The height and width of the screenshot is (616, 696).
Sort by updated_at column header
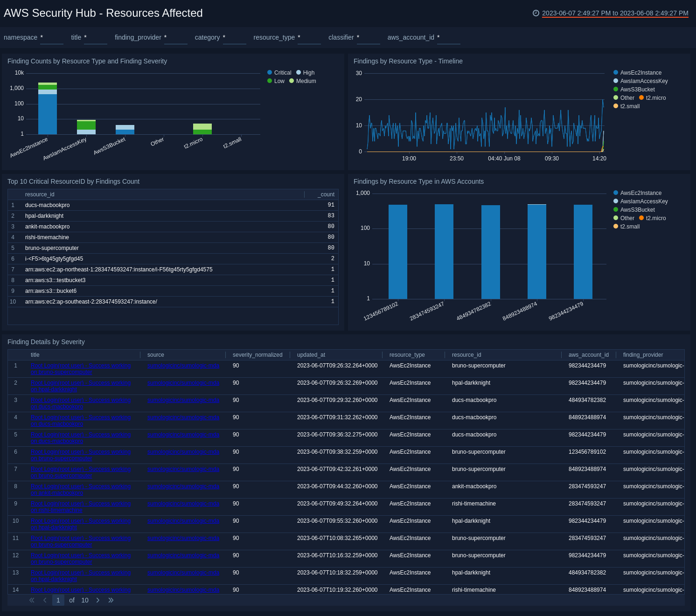coord(311,355)
